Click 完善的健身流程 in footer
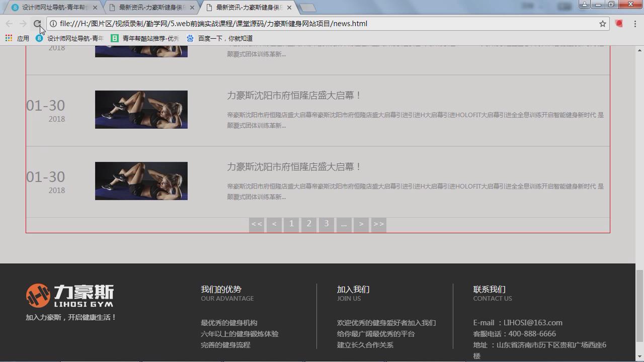 pyautogui.click(x=225, y=345)
